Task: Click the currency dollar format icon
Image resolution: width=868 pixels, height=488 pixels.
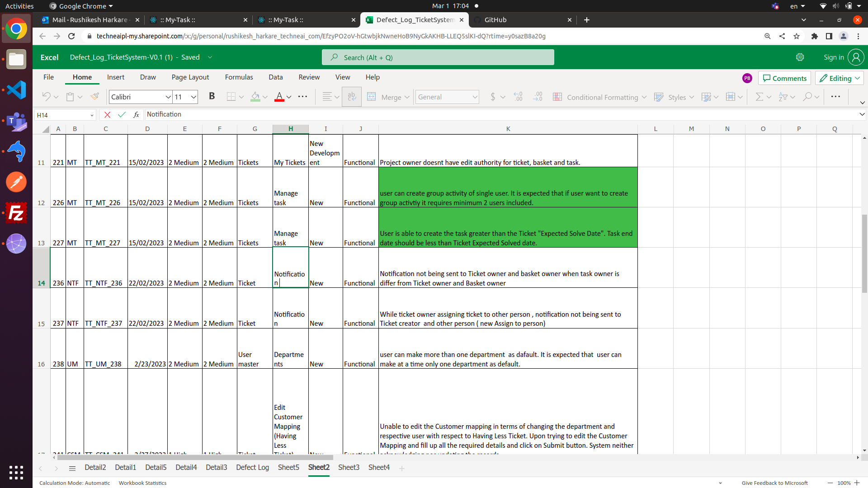Action: click(x=493, y=97)
